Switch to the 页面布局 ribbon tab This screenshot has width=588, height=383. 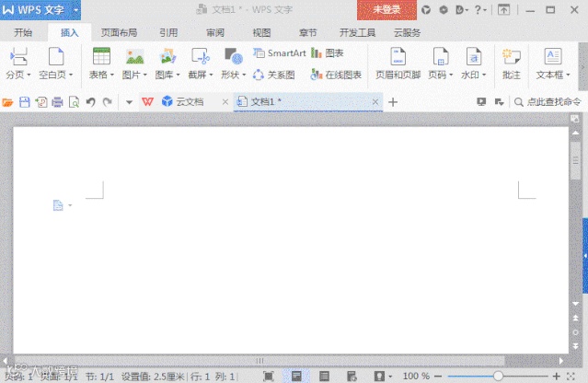click(x=120, y=33)
